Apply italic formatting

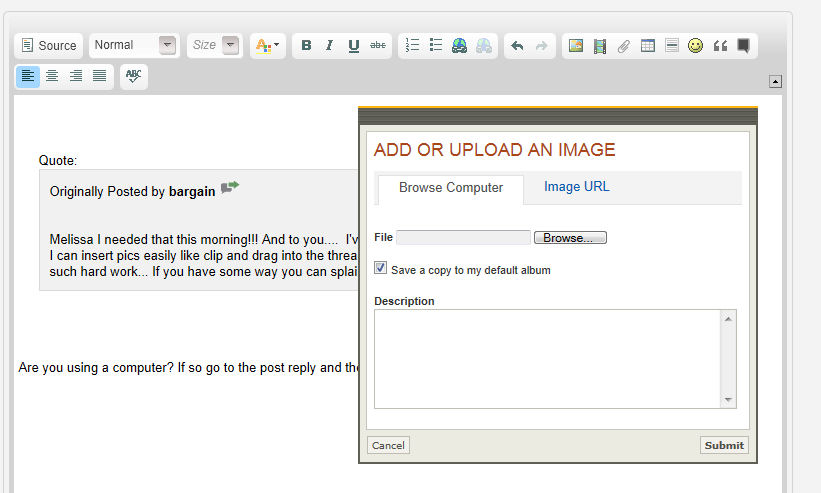pyautogui.click(x=329, y=45)
